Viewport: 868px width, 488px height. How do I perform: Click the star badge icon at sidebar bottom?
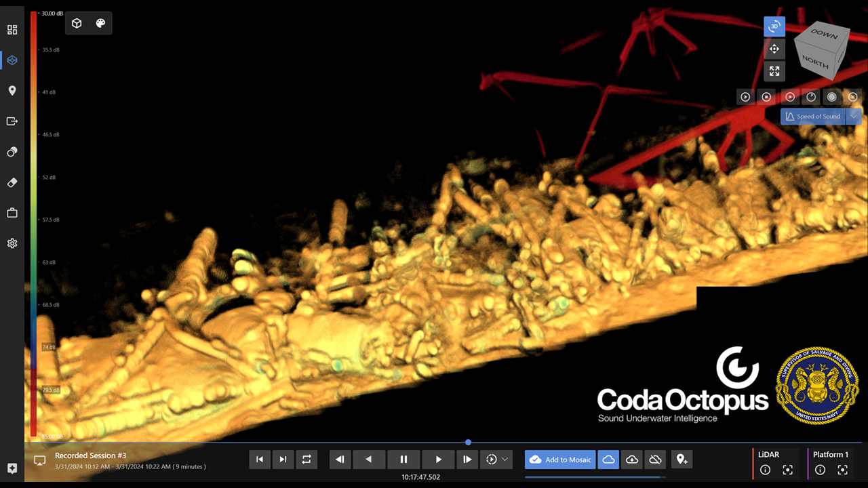(x=12, y=469)
